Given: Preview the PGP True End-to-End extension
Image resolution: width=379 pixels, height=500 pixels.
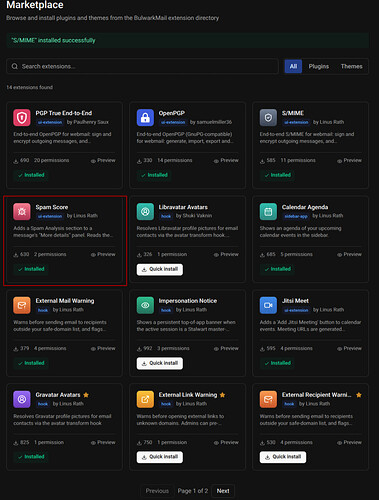Looking at the screenshot, I should click(103, 160).
